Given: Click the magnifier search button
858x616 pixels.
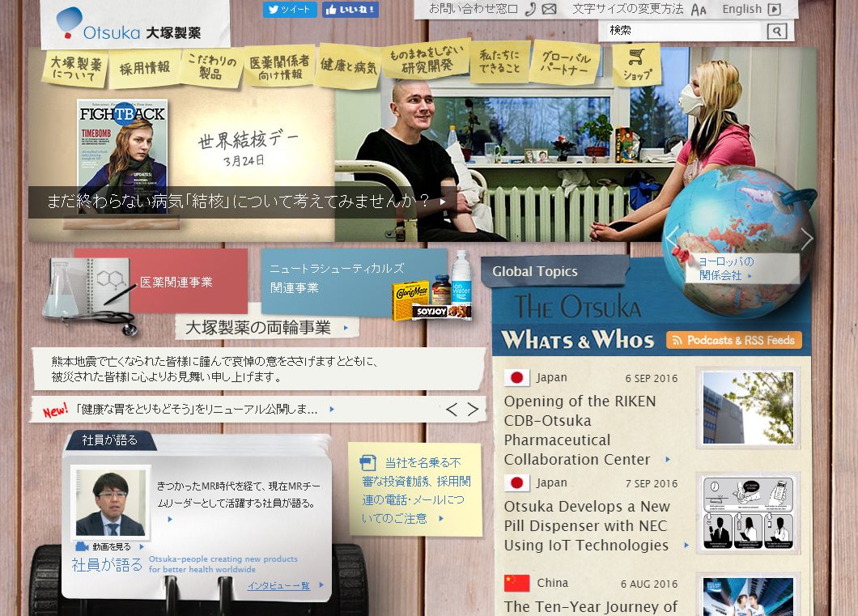Looking at the screenshot, I should tap(777, 32).
